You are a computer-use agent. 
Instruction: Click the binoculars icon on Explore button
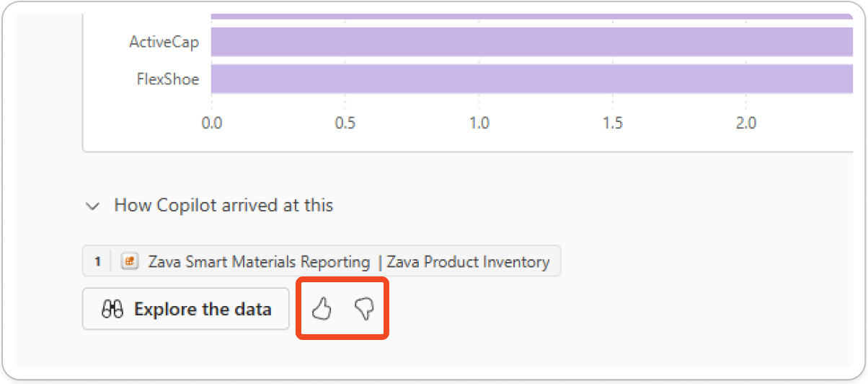[113, 310]
